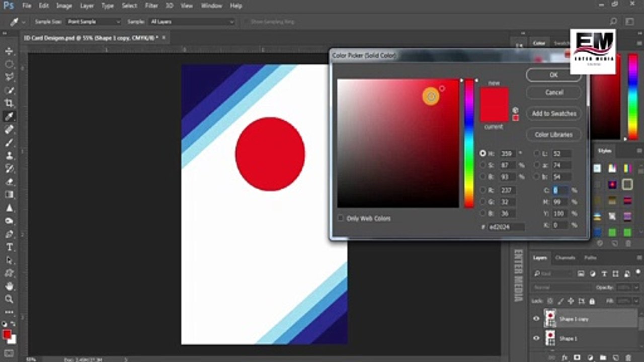The height and width of the screenshot is (362, 644).
Task: Open the layer Opacity dropdown arrow
Action: click(636, 287)
